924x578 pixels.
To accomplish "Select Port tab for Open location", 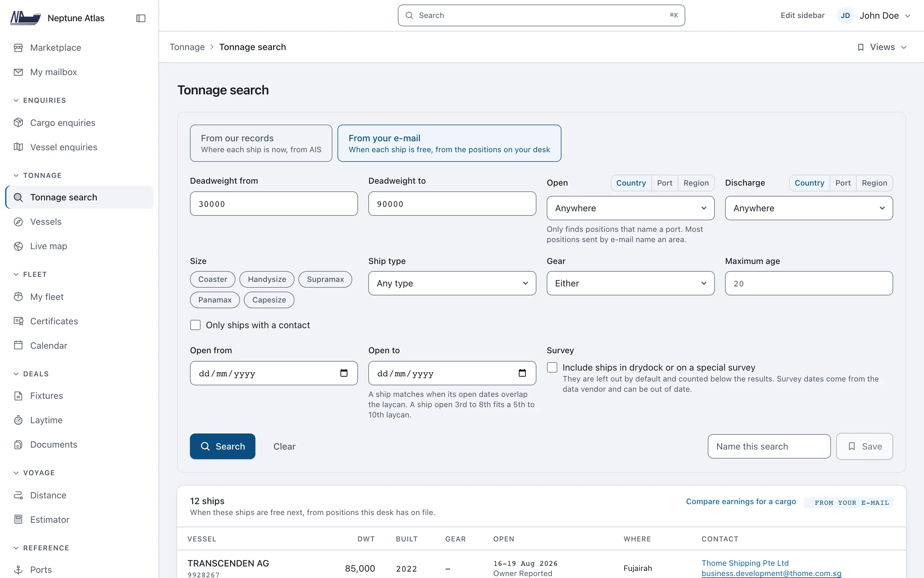I will point(664,183).
